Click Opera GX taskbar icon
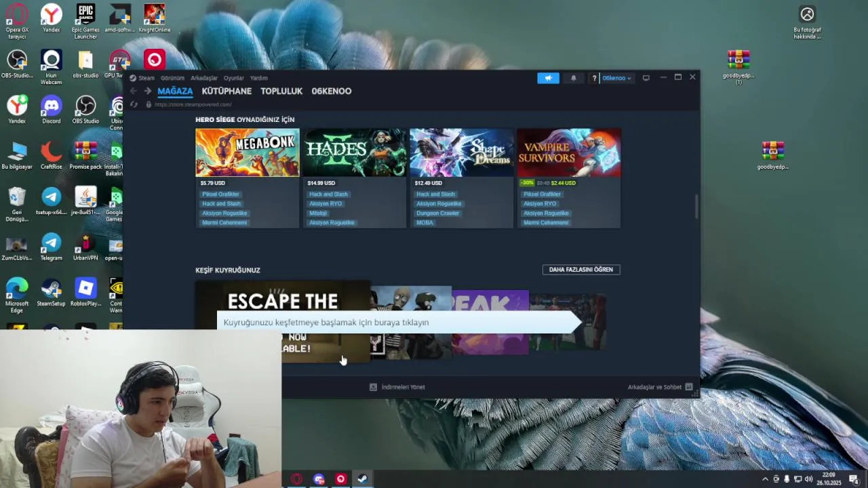Image resolution: width=868 pixels, height=488 pixels. tap(296, 479)
